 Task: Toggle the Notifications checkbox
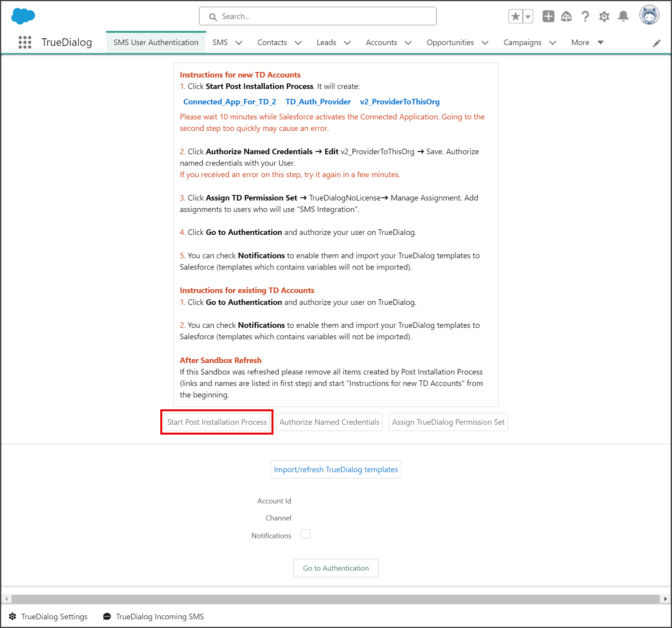305,534
